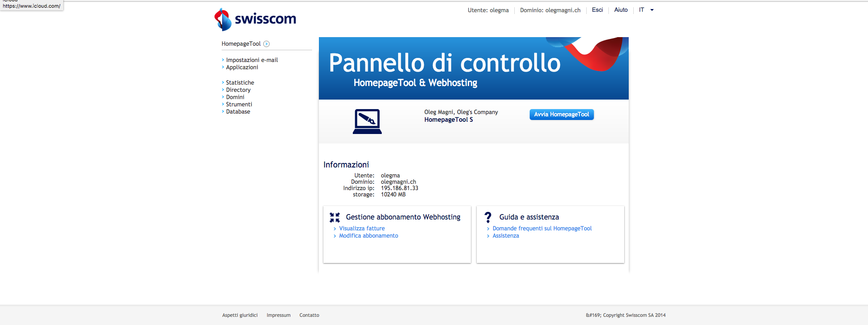
Task: Open Impostazioni e-mail in sidebar
Action: tap(252, 60)
